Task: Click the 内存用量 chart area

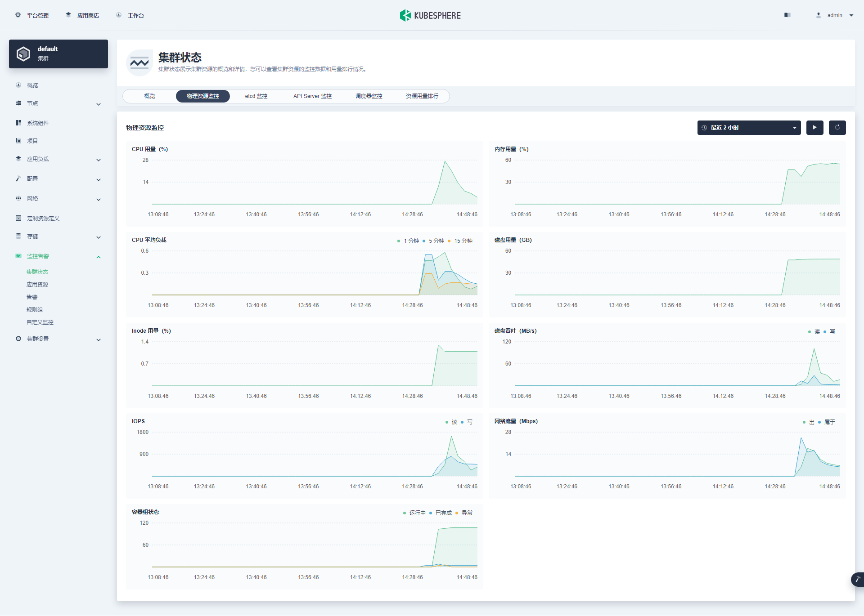Action: click(677, 182)
